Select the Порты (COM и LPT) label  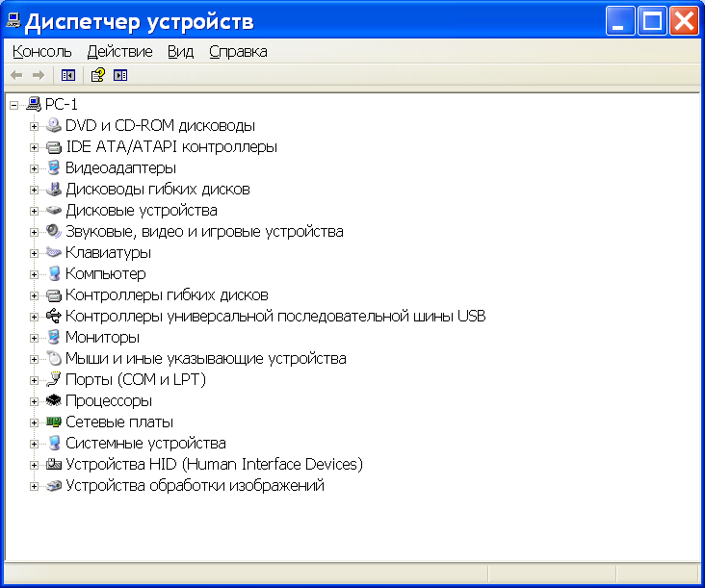tap(136, 379)
